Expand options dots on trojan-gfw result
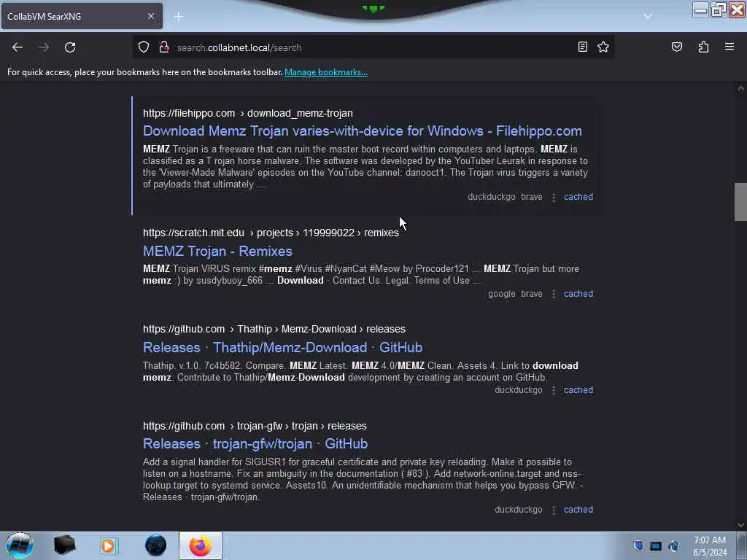This screenshot has width=747, height=560. (554, 510)
